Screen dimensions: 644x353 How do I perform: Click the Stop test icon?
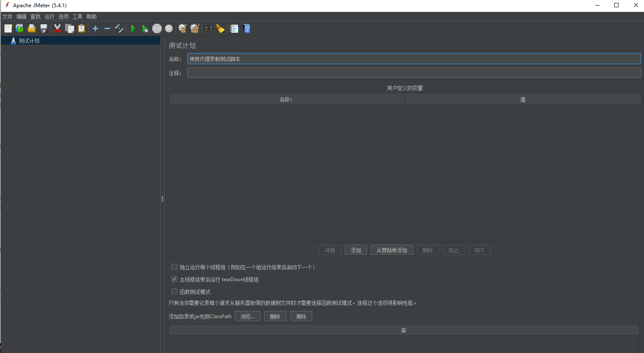point(157,28)
